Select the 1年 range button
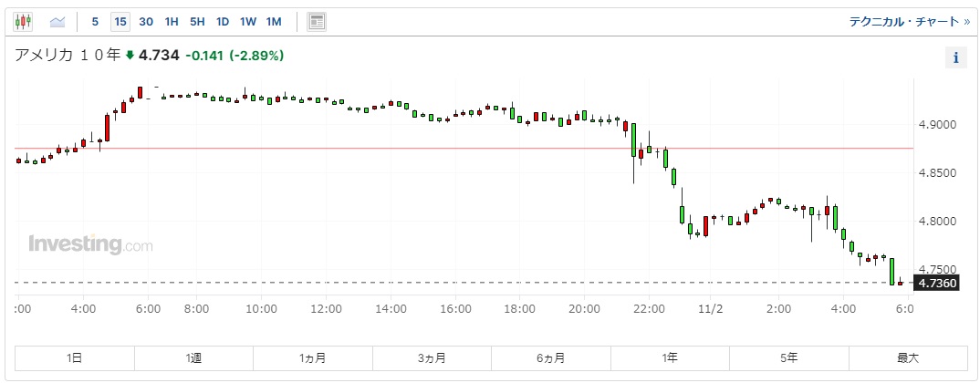The image size is (980, 383). click(670, 358)
